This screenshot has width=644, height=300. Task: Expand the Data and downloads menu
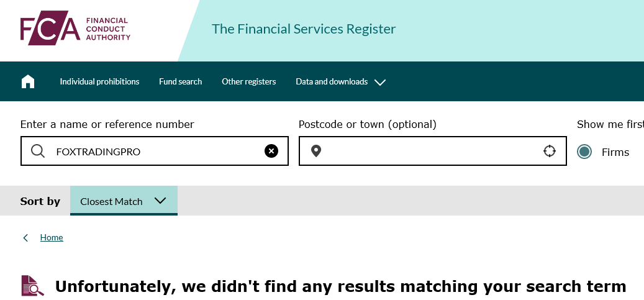point(340,82)
